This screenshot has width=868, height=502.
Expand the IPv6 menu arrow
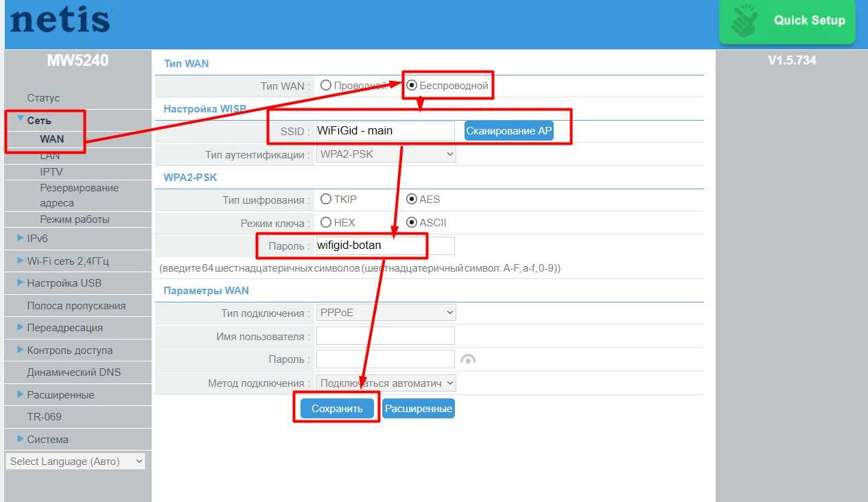[21, 239]
